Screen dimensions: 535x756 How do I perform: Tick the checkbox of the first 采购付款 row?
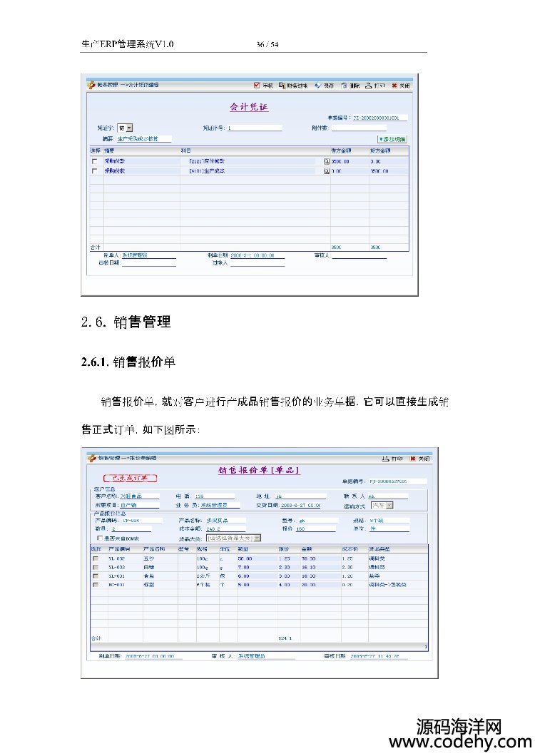pos(95,161)
